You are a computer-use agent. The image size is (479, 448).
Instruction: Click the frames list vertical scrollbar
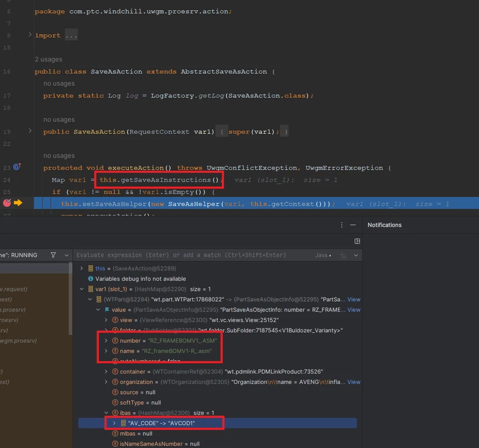[71, 299]
